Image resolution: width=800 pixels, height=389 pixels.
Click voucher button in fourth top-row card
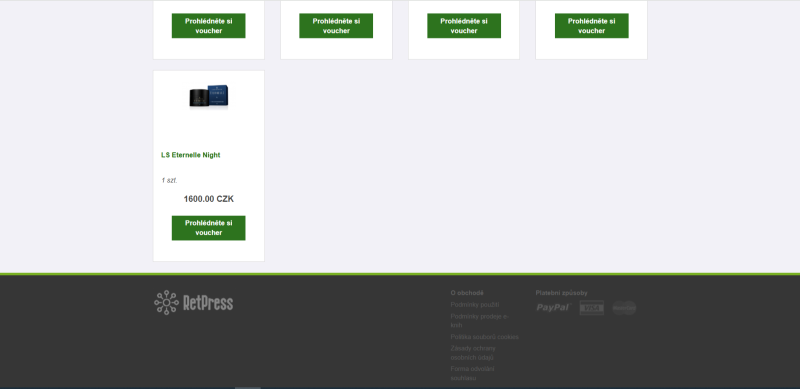(592, 26)
